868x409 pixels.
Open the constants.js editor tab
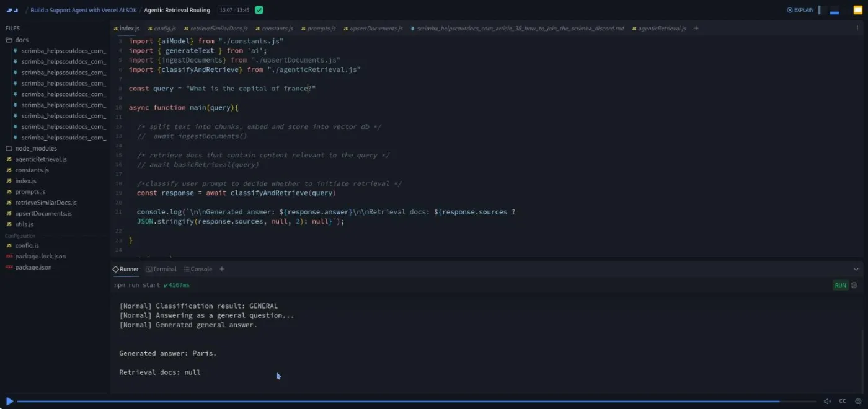tap(273, 29)
